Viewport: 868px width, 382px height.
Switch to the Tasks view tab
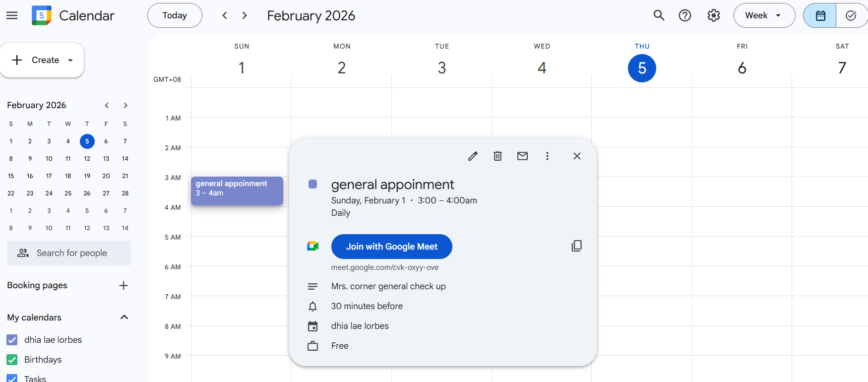pyautogui.click(x=851, y=15)
